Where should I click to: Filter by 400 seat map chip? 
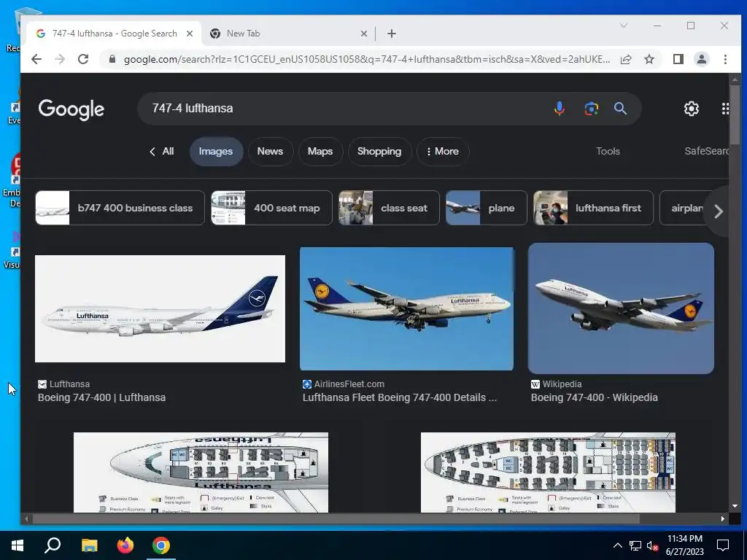pyautogui.click(x=271, y=208)
